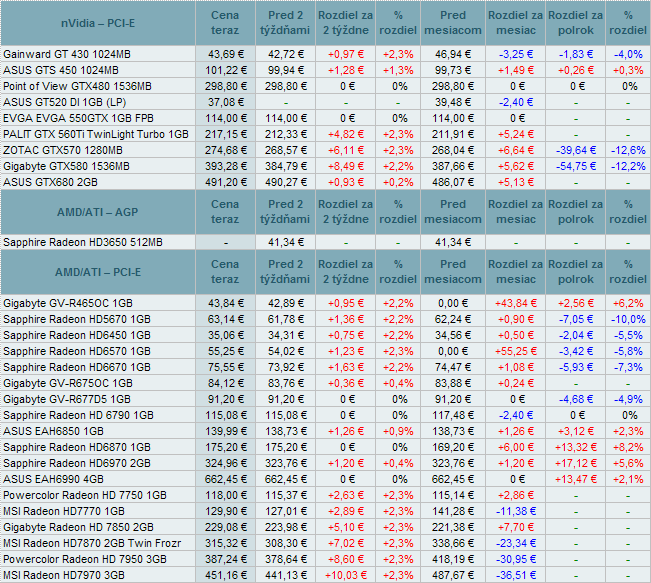Click the '43,69 €' current price for GT 430
The width and height of the screenshot is (651, 583).
point(225,54)
